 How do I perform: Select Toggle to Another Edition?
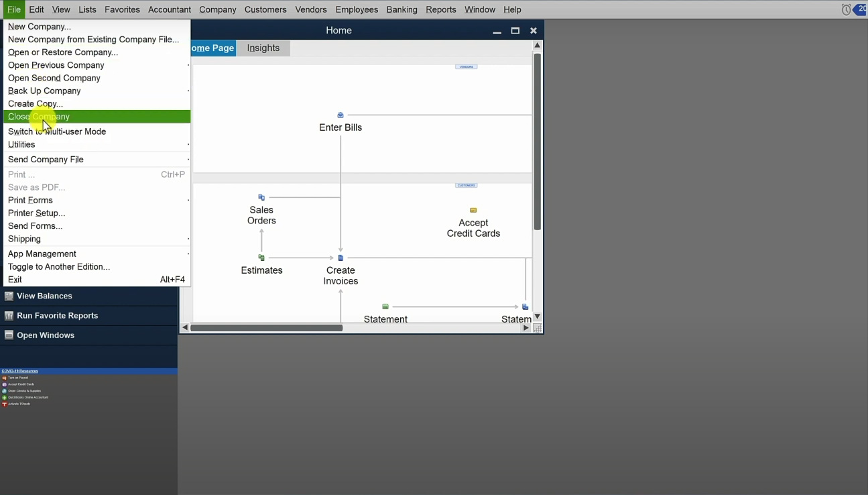(97, 267)
